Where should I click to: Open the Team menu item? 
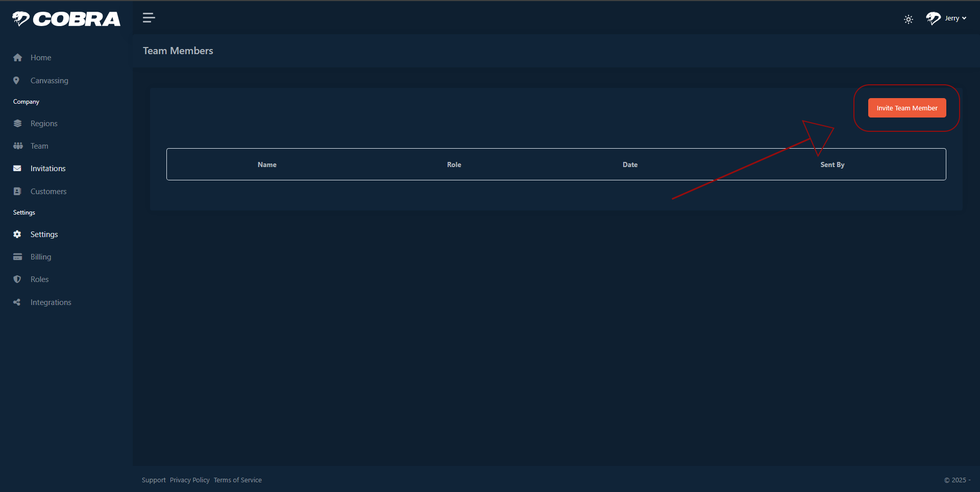pos(39,146)
